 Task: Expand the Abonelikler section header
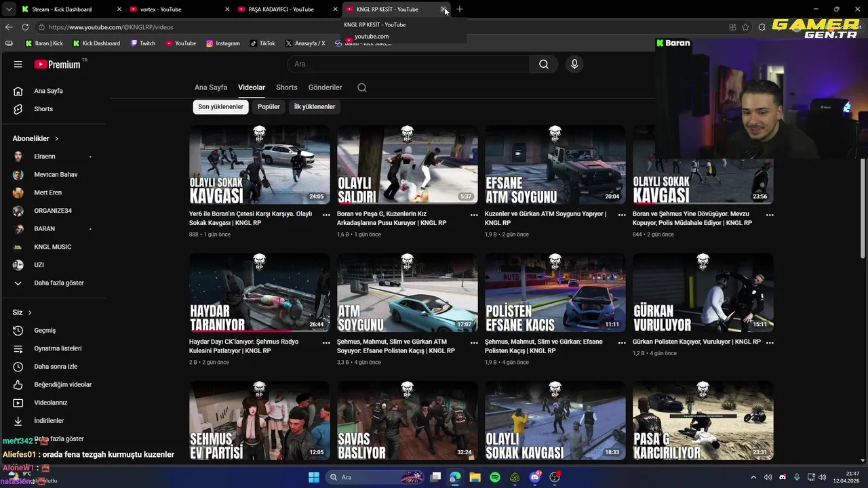coord(35,138)
